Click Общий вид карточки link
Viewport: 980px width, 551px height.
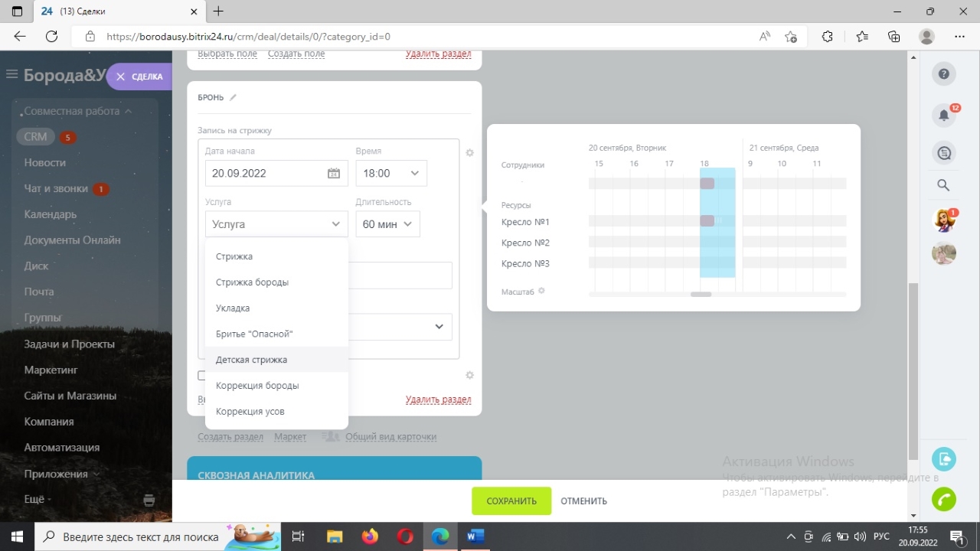pos(390,437)
